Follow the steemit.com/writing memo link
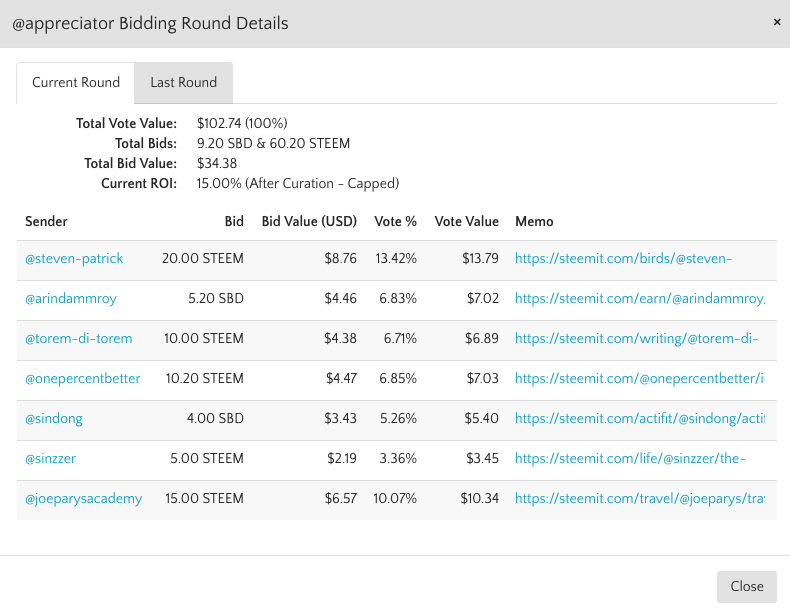790x616 pixels. tap(636, 339)
